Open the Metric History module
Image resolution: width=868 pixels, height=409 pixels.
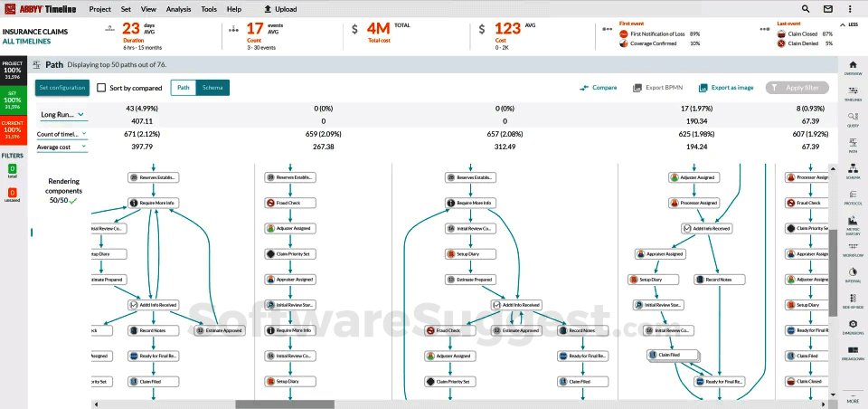[853, 225]
